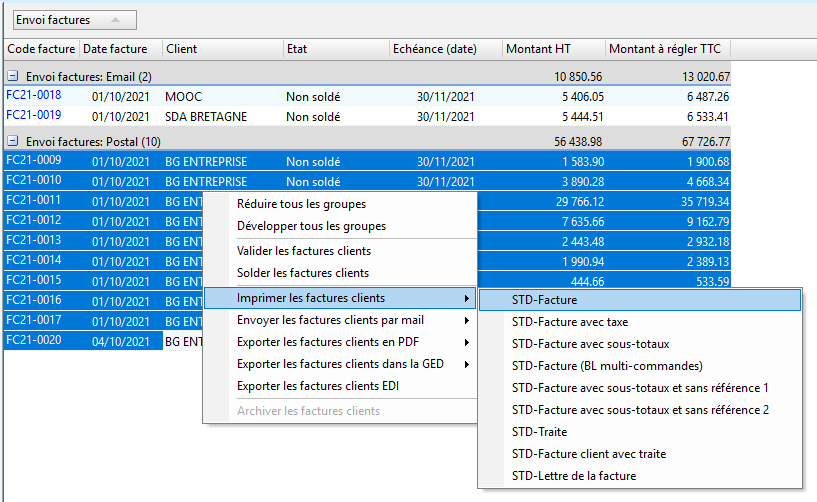Pick STD-Lettre de la facture option

pyautogui.click(x=573, y=476)
